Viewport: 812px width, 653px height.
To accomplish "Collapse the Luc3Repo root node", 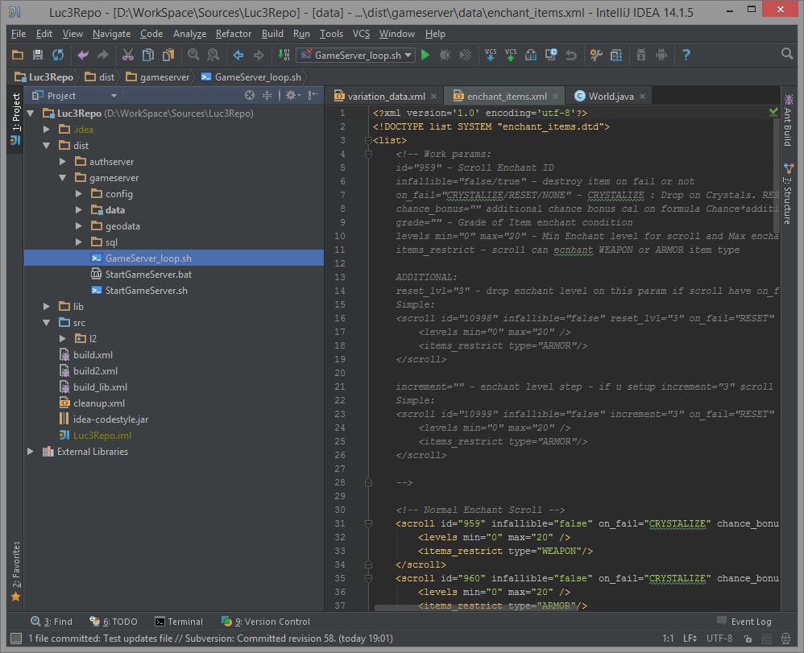I will 31,114.
